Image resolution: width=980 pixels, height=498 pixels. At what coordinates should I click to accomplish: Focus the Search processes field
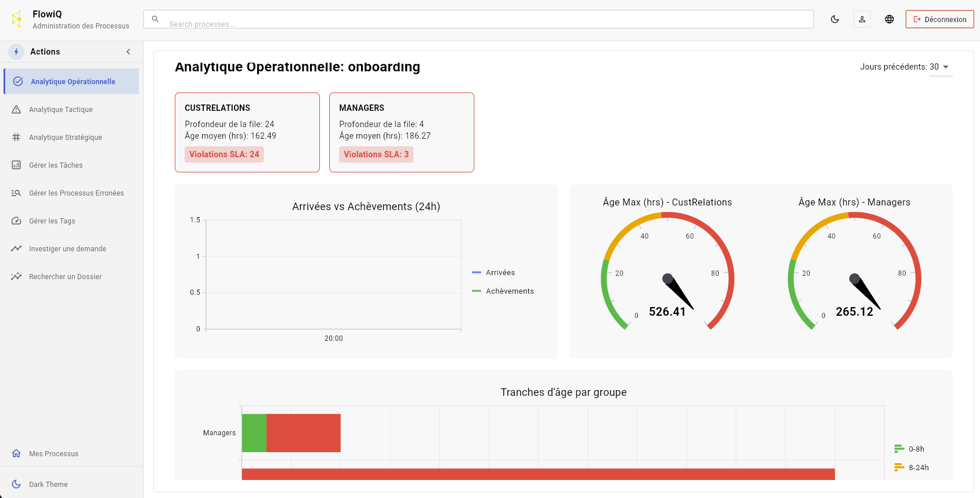click(478, 19)
